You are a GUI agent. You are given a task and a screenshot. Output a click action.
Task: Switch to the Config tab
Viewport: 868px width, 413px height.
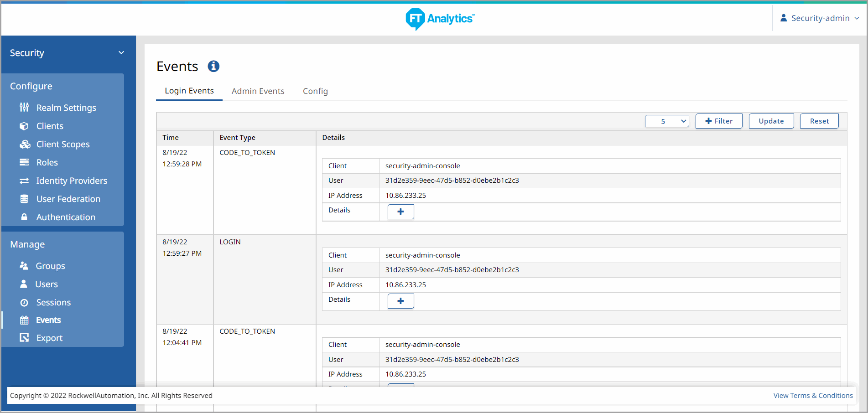coord(315,91)
